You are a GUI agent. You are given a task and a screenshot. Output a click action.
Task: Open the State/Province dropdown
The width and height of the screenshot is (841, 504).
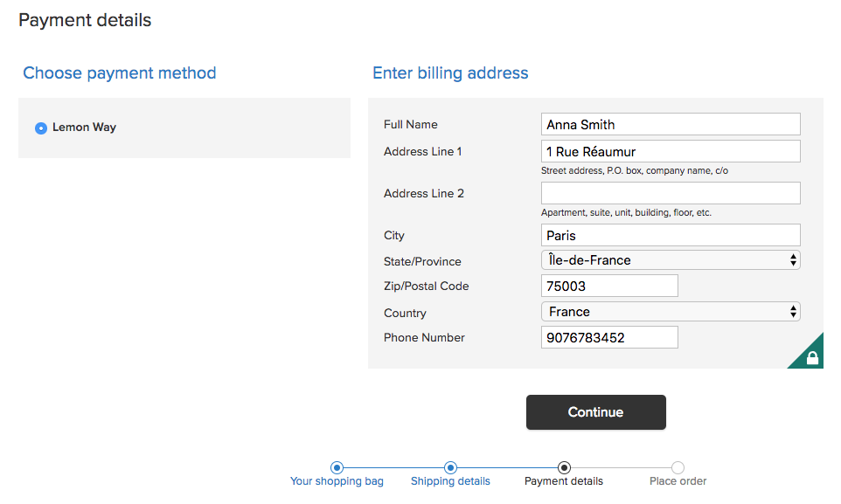coord(671,260)
